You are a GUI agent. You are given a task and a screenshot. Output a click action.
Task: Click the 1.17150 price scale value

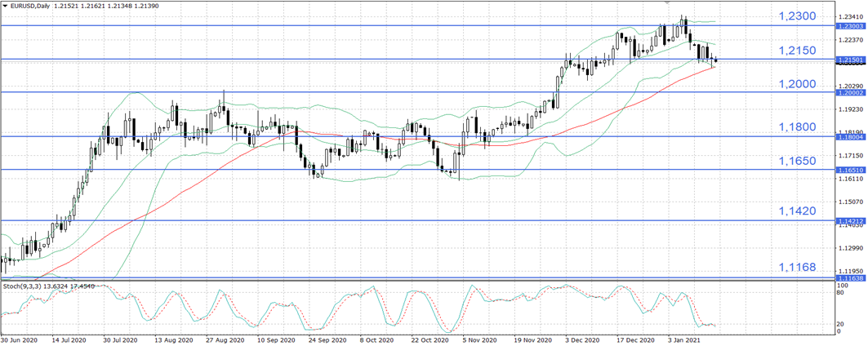pos(852,156)
